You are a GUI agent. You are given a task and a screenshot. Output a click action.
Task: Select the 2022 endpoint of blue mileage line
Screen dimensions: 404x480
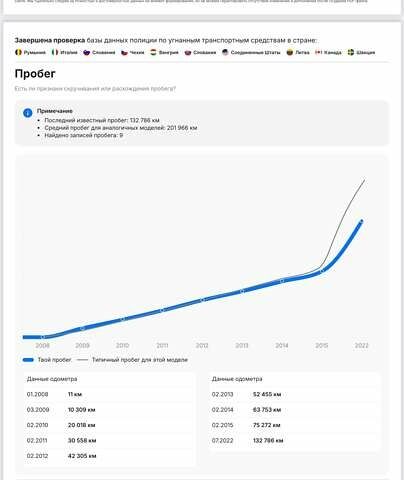361,221
